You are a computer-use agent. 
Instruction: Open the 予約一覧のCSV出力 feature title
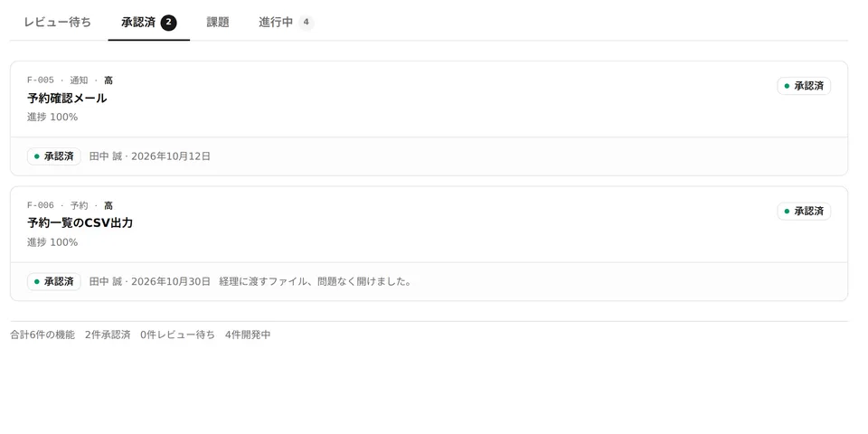[80, 223]
